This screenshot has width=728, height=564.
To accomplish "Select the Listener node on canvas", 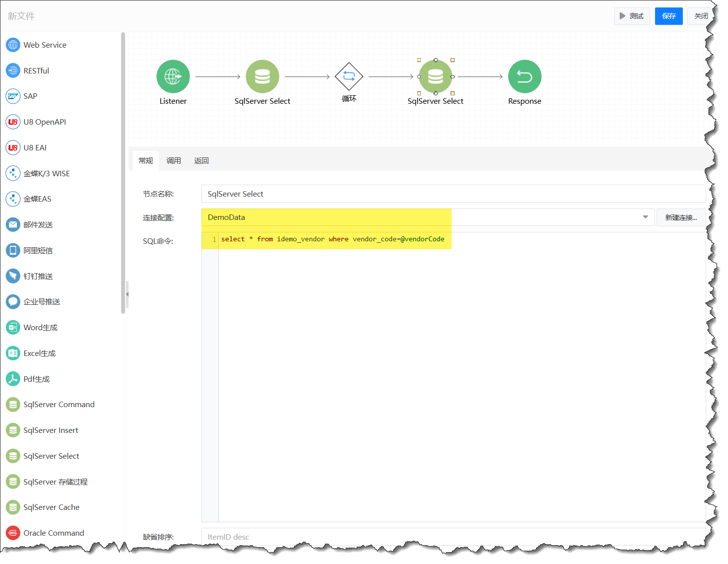I will pos(173,76).
